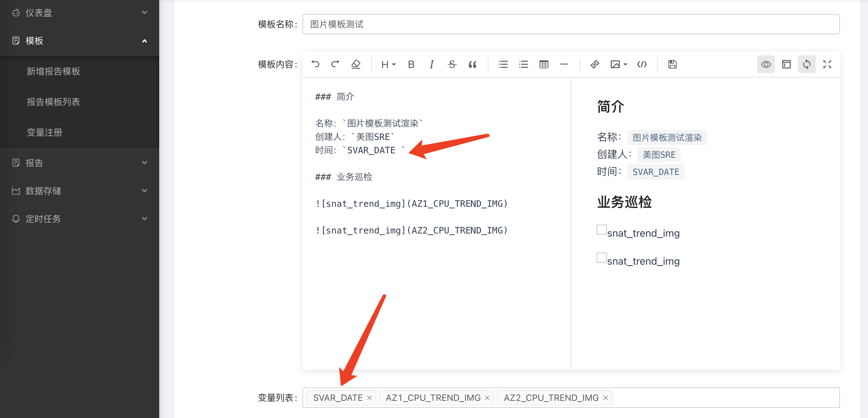The width and height of the screenshot is (868, 418).
Task: Click the 模板名称 input field
Action: pyautogui.click(x=571, y=24)
